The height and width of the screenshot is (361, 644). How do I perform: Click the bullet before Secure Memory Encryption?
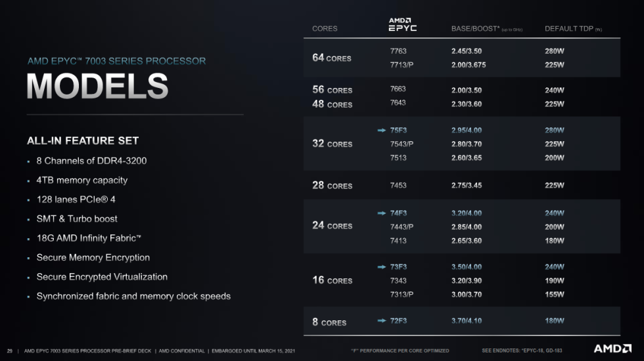[28, 259]
